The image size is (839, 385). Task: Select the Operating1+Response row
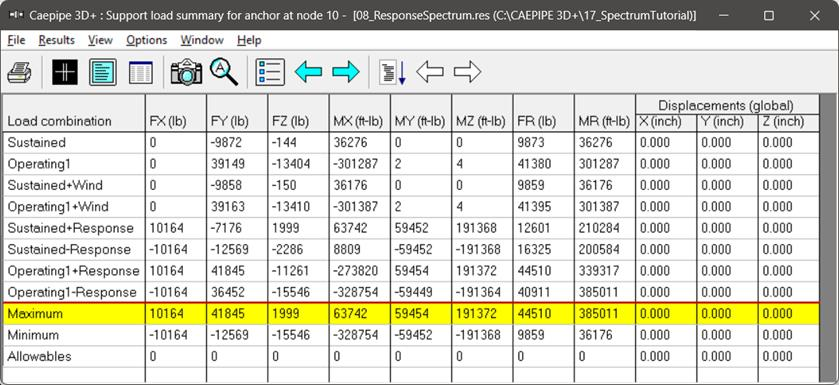click(x=411, y=271)
